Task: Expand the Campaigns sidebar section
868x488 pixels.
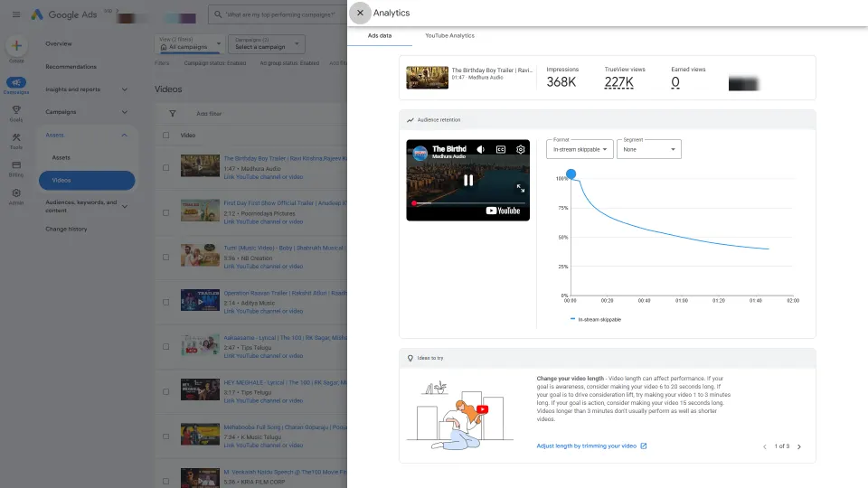Action: tap(125, 112)
